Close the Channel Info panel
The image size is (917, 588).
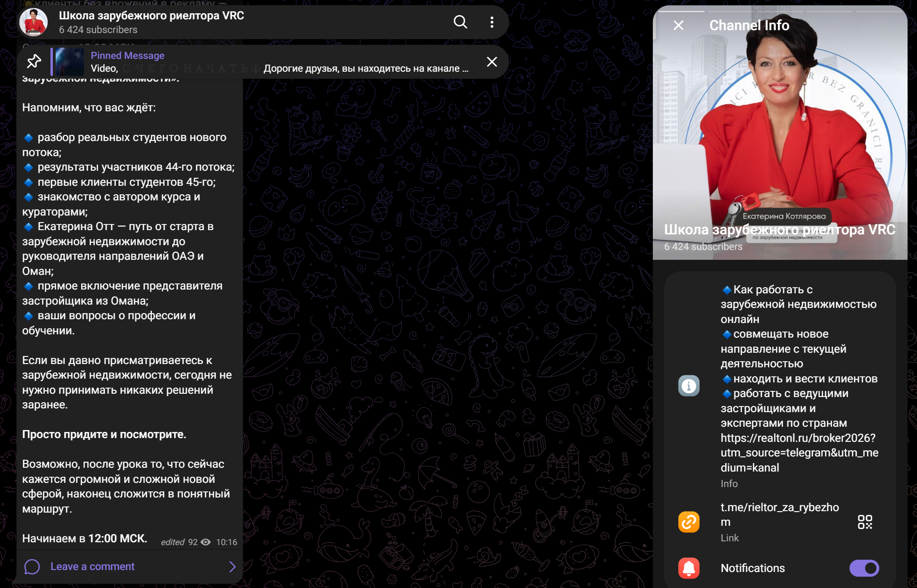click(x=678, y=25)
